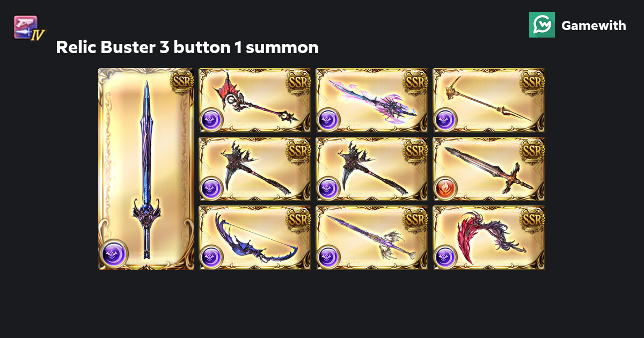Image resolution: width=644 pixels, height=338 pixels.
Task: Select the tall blue sword main weapon
Action: point(146,169)
